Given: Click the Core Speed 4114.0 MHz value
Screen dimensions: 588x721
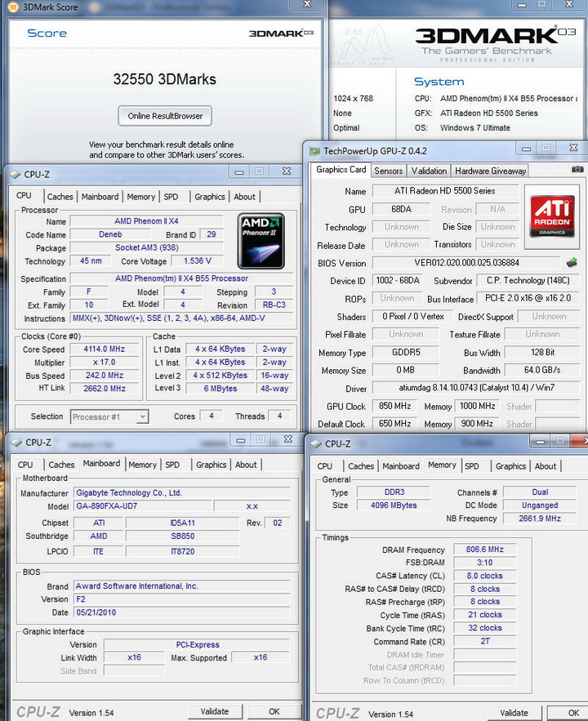Looking at the screenshot, I should pyautogui.click(x=105, y=349).
